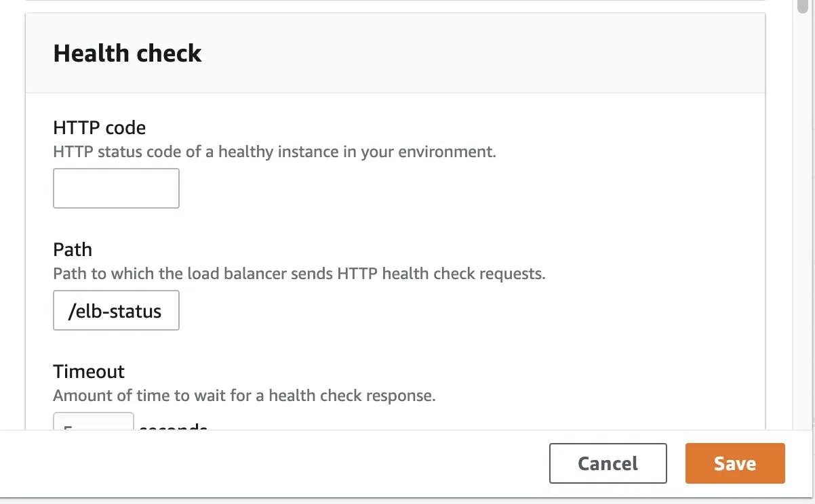Click the Health check panel header
This screenshot has width=815, height=504.
pyautogui.click(x=127, y=53)
